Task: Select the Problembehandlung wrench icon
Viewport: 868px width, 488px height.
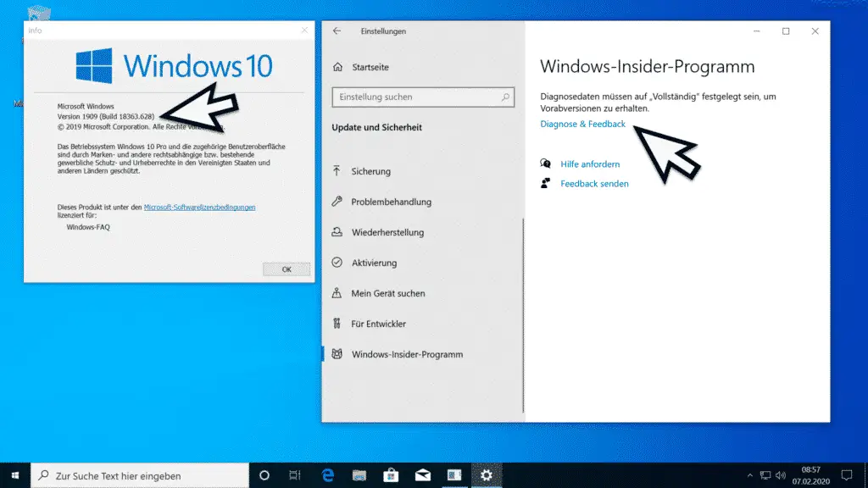Action: 337,202
